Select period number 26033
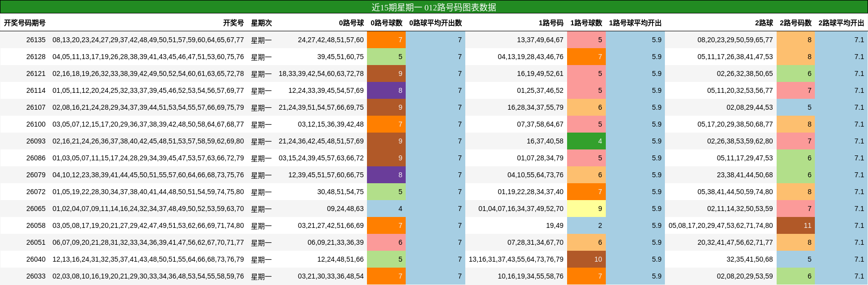 pyautogui.click(x=36, y=276)
